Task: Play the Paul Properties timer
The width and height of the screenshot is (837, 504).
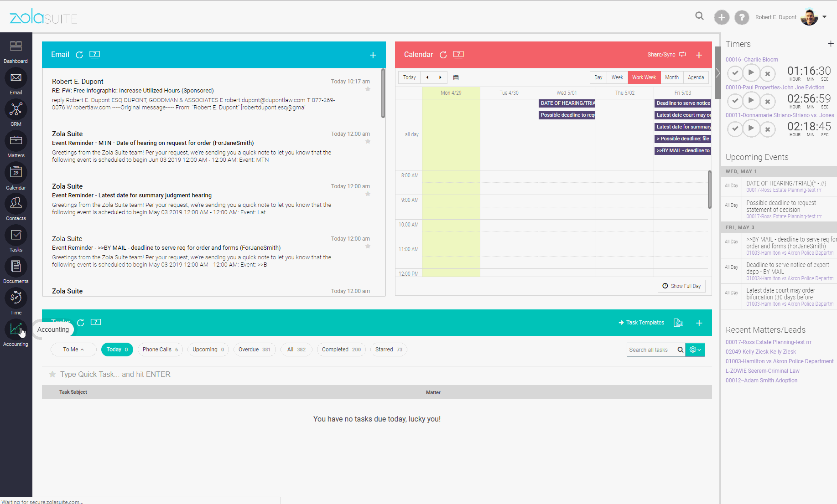Action: 751,100
